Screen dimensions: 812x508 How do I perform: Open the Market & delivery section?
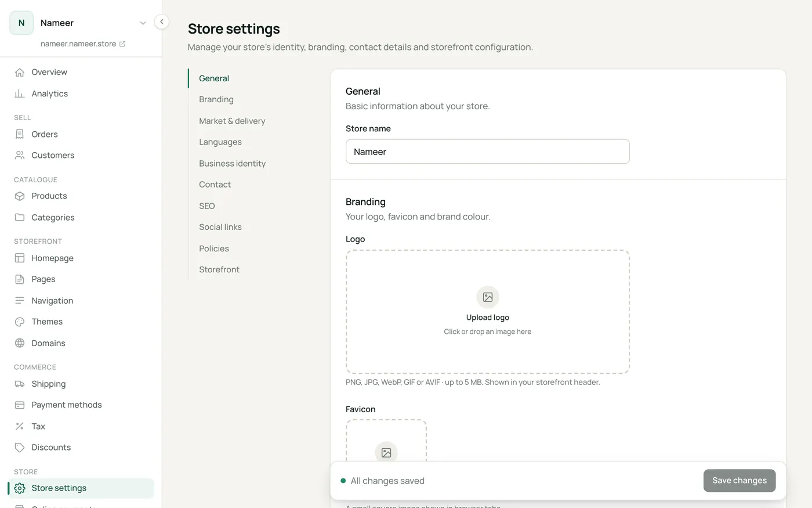pos(232,121)
